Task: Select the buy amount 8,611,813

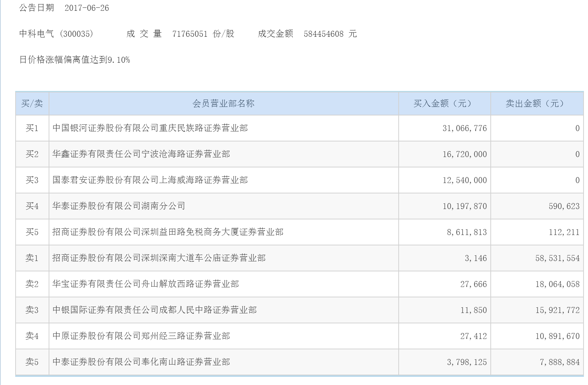Action: pyautogui.click(x=467, y=232)
